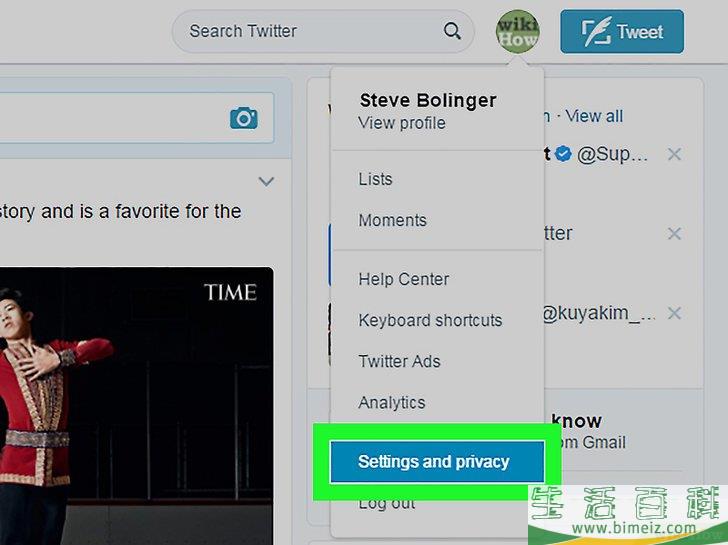The width and height of the screenshot is (728, 545).
Task: Open the wikiHow profile avatar menu
Action: click(x=517, y=32)
